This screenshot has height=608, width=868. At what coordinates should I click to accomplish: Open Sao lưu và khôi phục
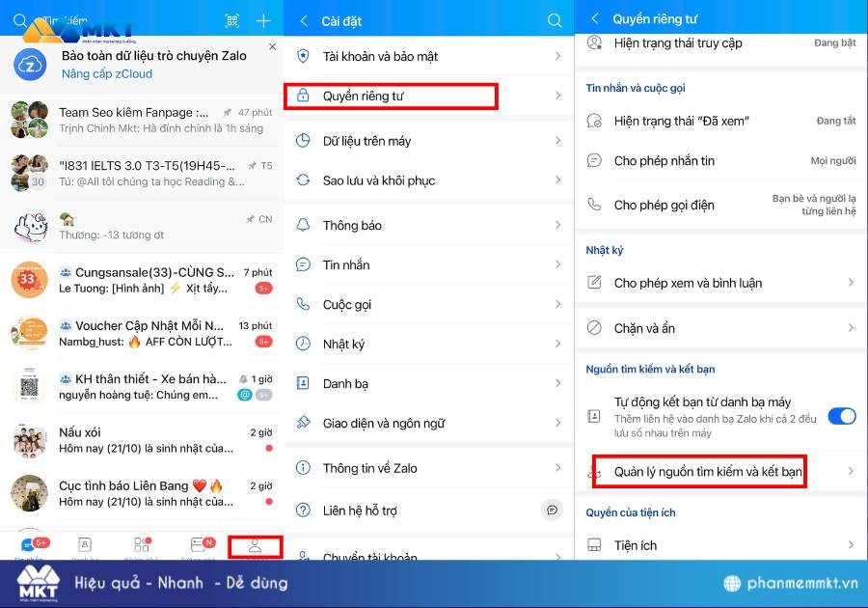pos(428,180)
